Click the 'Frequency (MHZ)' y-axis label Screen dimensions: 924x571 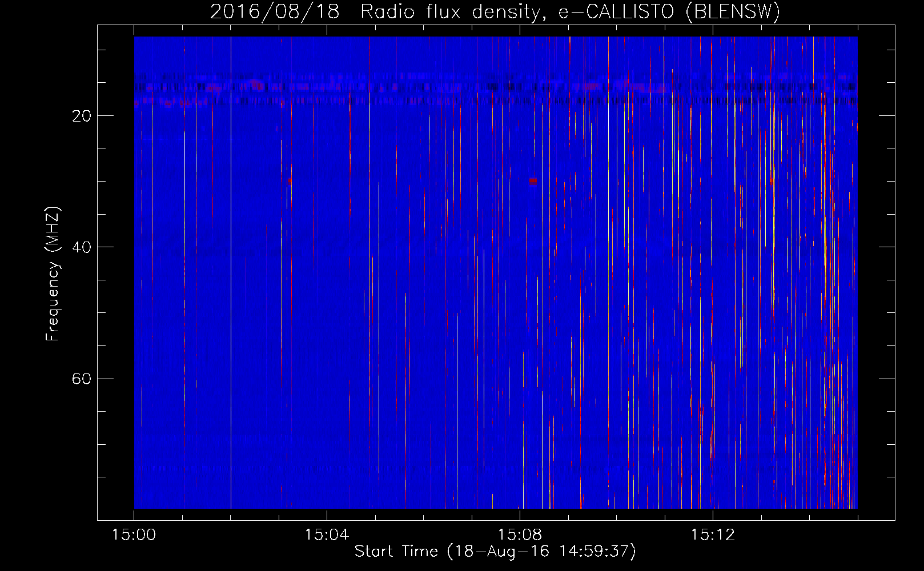point(52,274)
